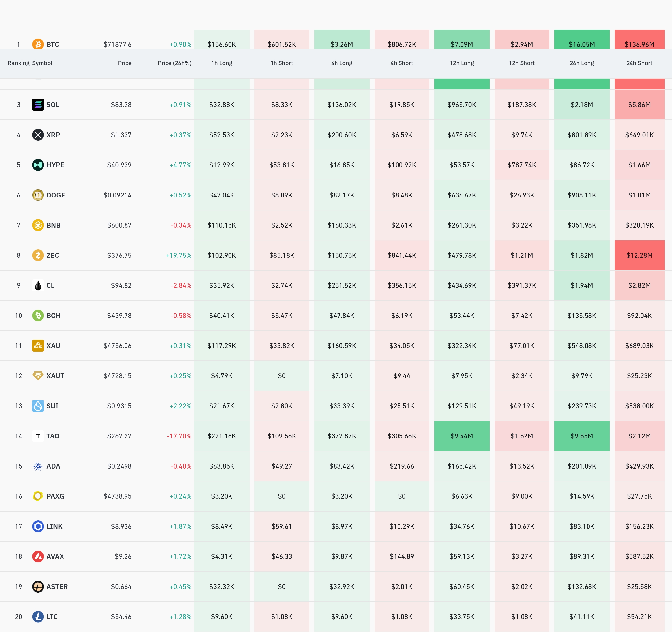The width and height of the screenshot is (672, 632).
Task: Click the Litecoin LTC coin icon
Action: [38, 617]
